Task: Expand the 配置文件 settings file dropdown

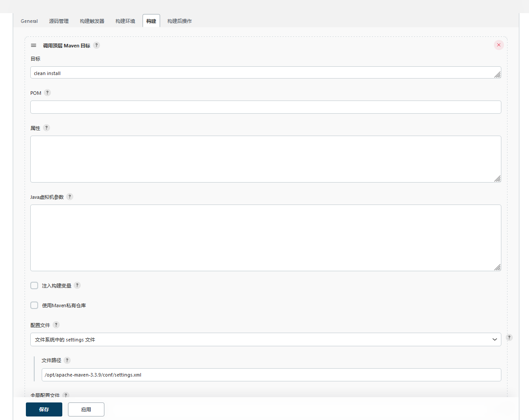Action: tap(265, 340)
